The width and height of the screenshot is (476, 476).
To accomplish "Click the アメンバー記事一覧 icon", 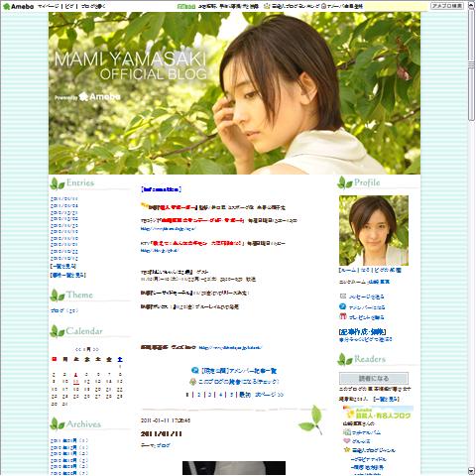I will click(x=194, y=371).
